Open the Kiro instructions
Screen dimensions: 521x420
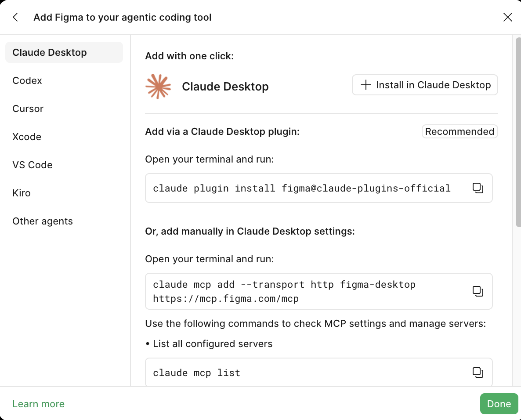pos(21,193)
